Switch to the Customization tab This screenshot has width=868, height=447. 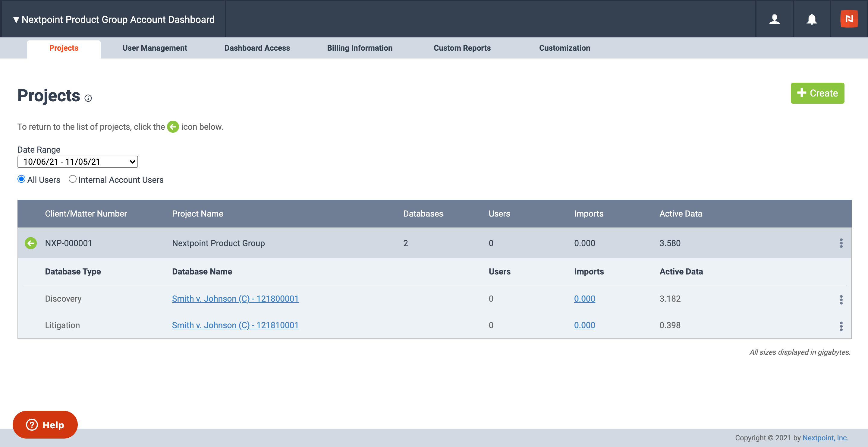click(565, 48)
